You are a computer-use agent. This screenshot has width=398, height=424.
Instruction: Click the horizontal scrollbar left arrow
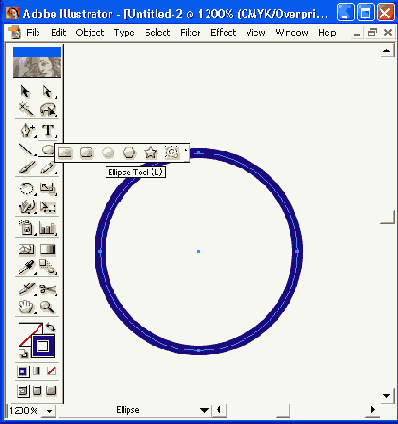click(x=219, y=410)
